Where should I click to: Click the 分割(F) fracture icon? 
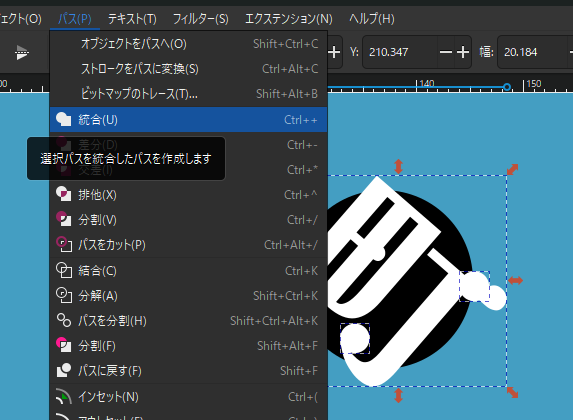64,345
